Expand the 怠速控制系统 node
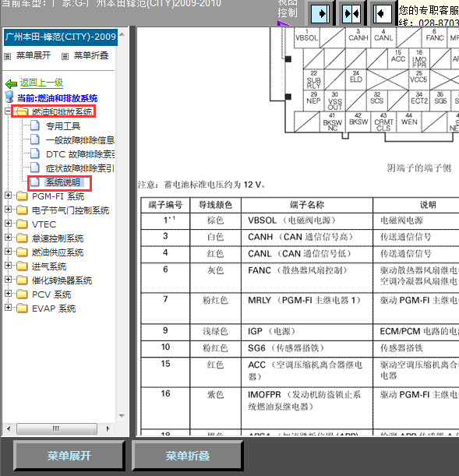Screen dimensions: 459x476 9,237
